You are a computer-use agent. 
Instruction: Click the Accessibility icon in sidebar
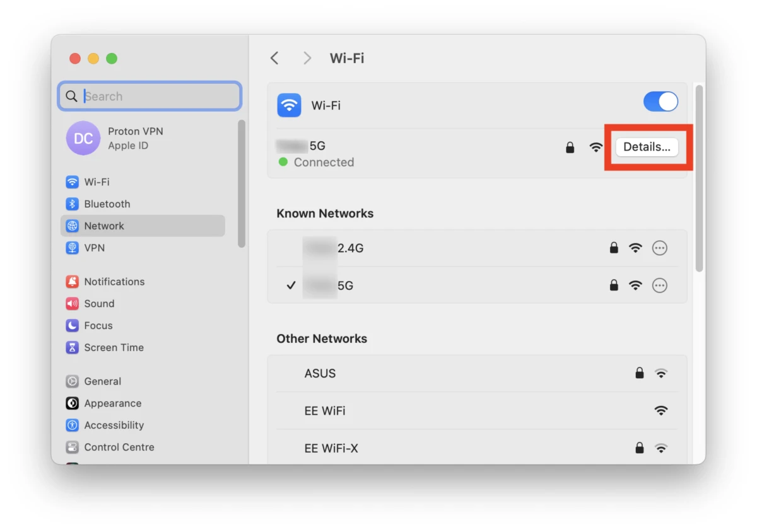[x=73, y=425]
